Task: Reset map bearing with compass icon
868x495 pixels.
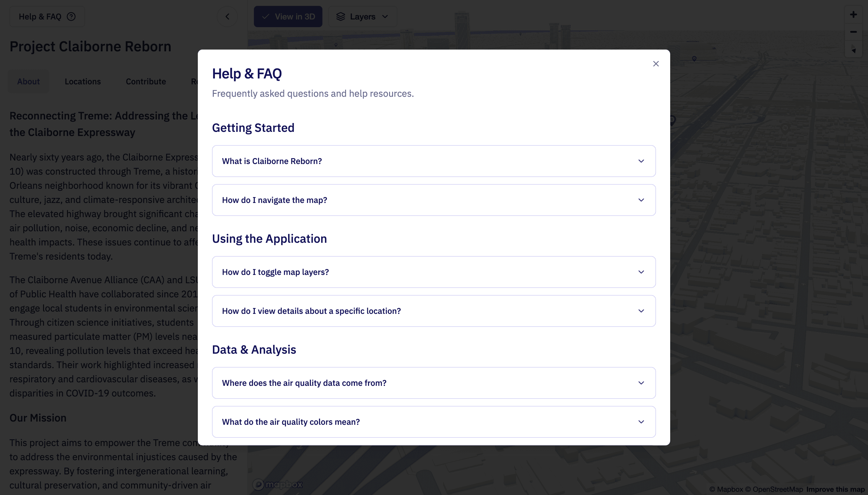Action: tap(853, 49)
